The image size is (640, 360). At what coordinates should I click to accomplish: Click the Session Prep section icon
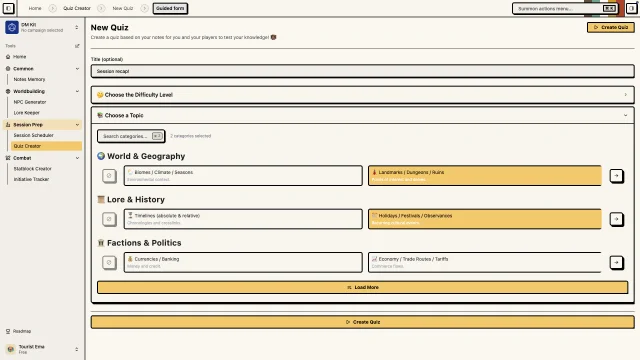8,124
